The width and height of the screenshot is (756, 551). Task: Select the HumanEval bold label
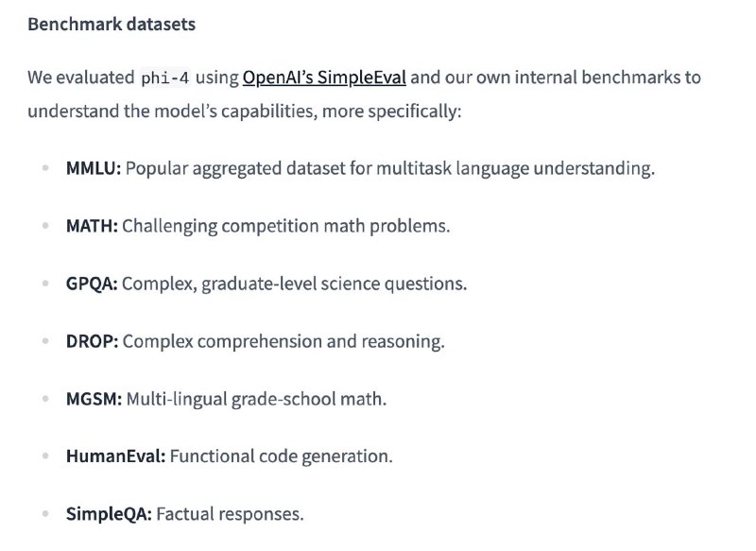(115, 456)
